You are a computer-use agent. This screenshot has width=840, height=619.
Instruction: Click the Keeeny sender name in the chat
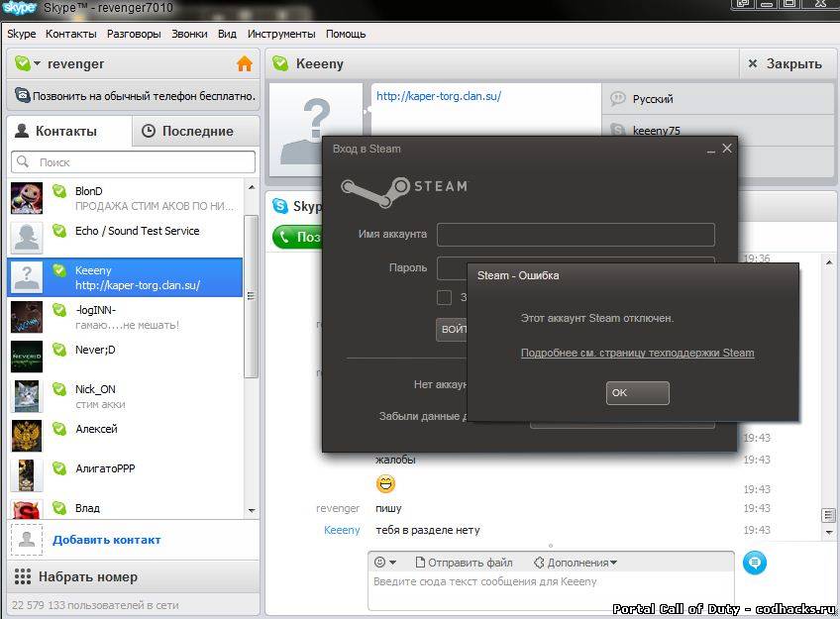tap(342, 530)
